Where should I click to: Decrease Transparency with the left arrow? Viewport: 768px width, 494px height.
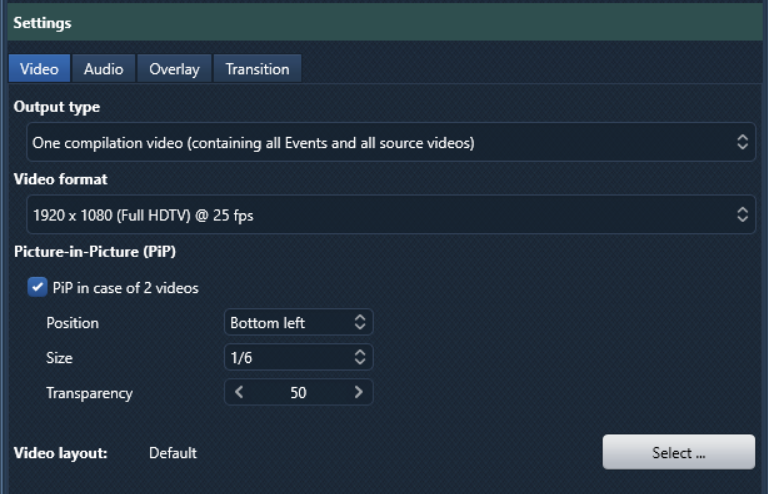(x=239, y=392)
